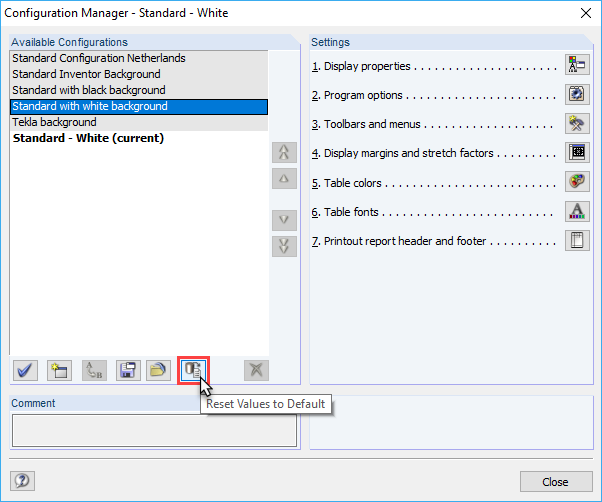Move configuration to bottom of list
Viewport: 602px width, 502px height.
click(284, 246)
